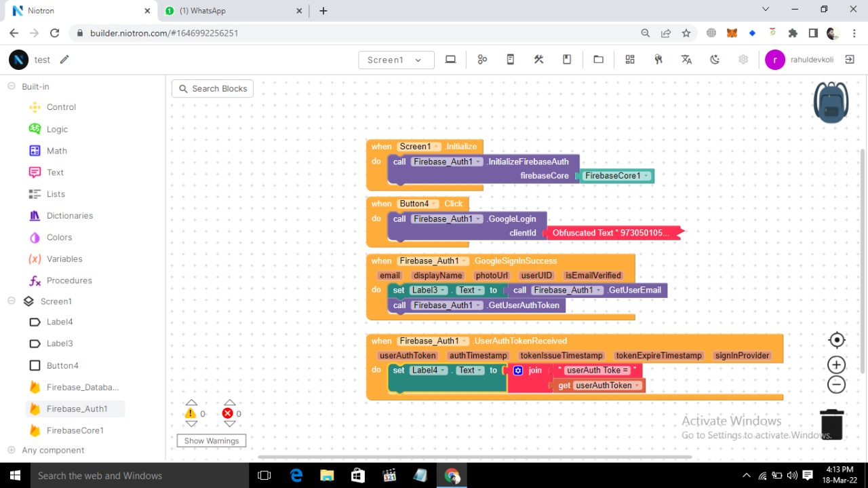
Task: Edit project name with pencil icon
Action: click(64, 60)
